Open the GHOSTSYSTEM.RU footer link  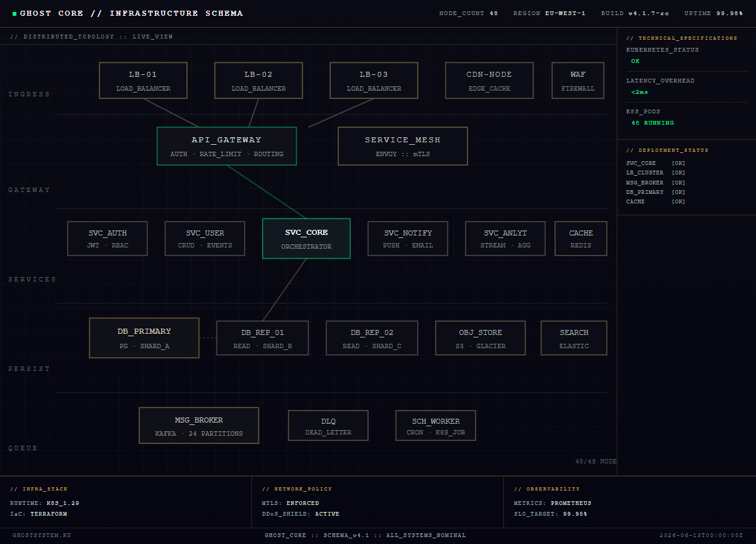click(42, 535)
